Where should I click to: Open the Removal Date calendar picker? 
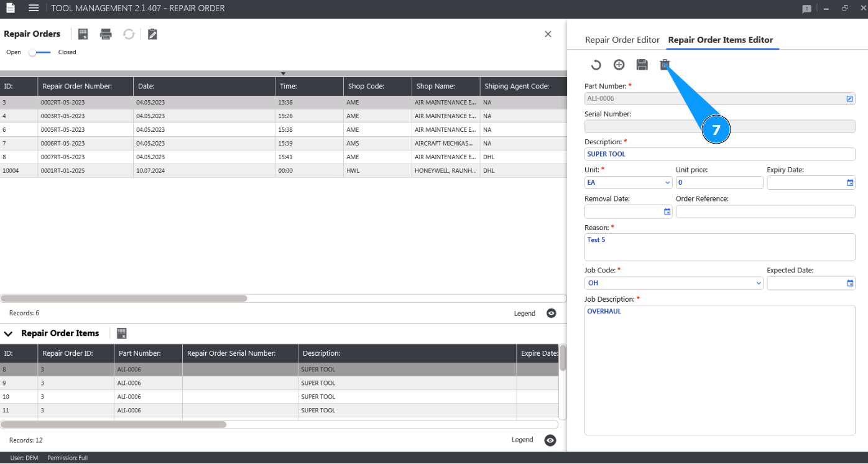[x=667, y=211]
